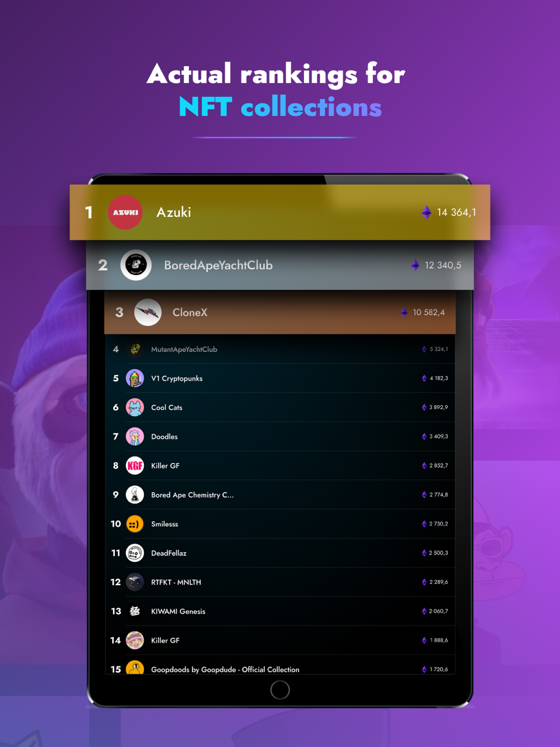Open the V1 Cryptopunks avatar
This screenshot has height=747, width=560.
[135, 379]
